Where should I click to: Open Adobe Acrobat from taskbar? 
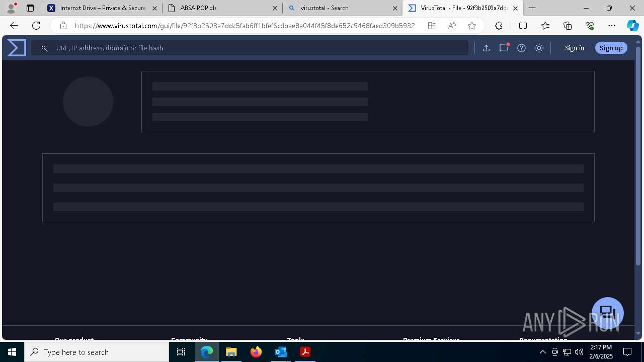305,352
